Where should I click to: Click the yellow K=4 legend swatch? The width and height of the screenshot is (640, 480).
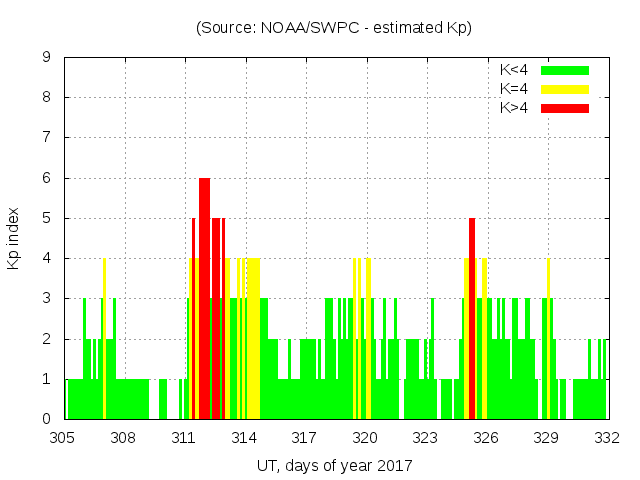click(x=565, y=89)
